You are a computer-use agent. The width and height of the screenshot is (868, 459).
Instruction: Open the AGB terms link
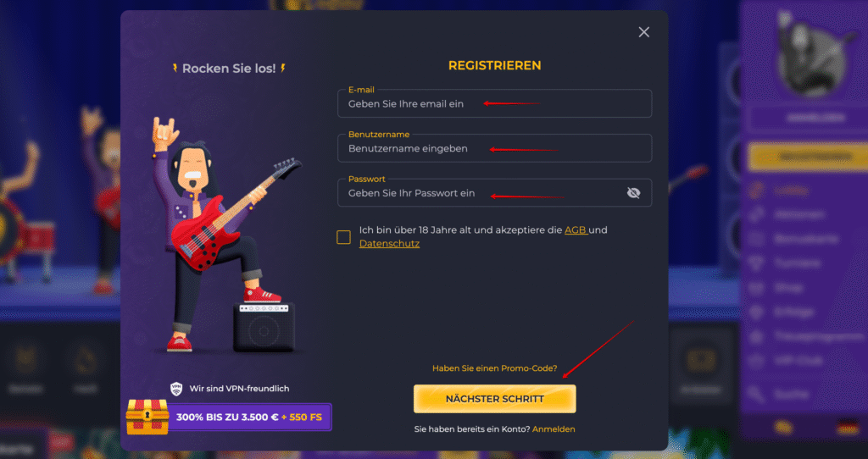point(576,230)
